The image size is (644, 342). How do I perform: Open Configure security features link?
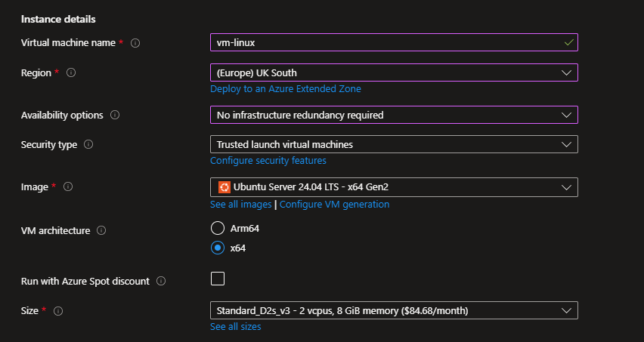click(268, 161)
